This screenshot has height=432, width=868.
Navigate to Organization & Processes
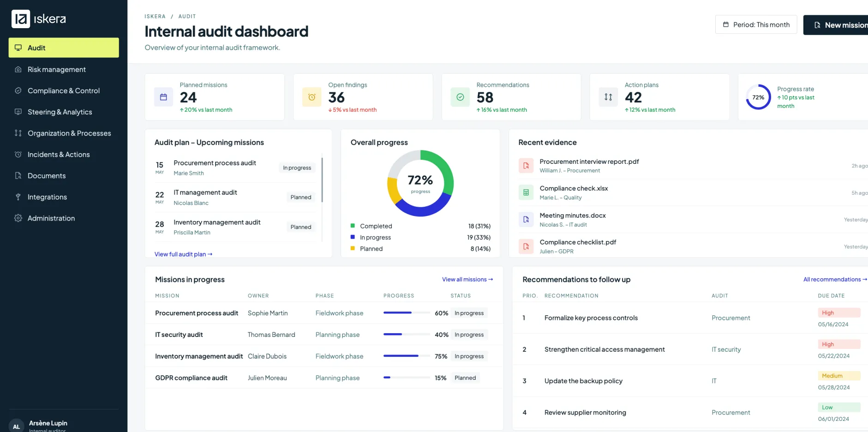pos(64,133)
